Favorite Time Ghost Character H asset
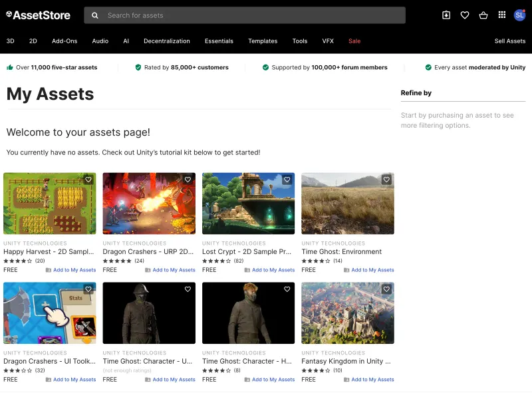 287,289
